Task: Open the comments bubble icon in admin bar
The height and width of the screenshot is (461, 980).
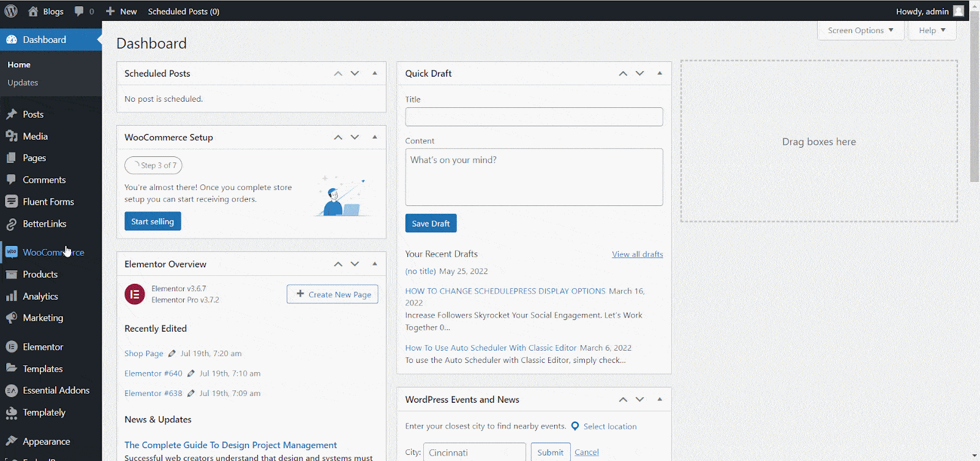Action: (79, 11)
